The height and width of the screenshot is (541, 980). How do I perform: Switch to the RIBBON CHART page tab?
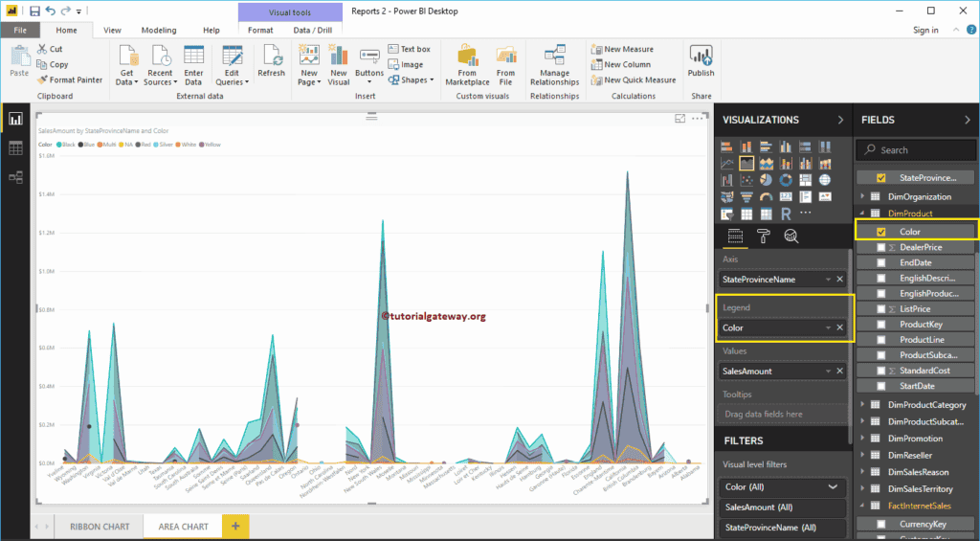click(x=100, y=527)
